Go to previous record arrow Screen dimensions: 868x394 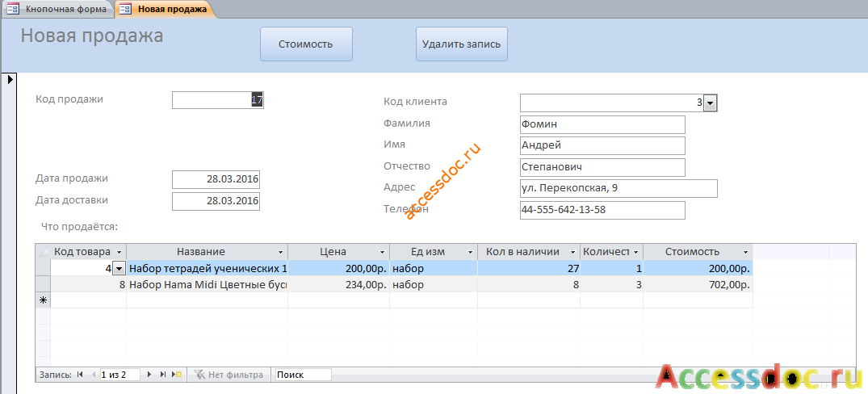pos(93,375)
